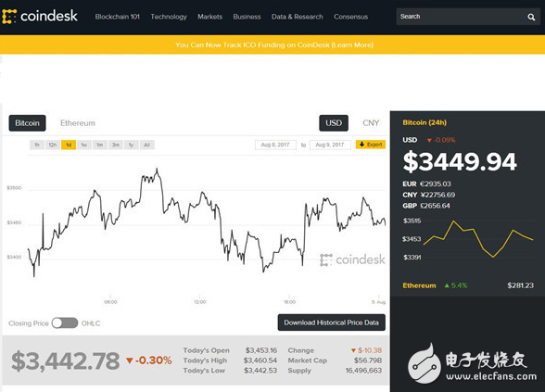Screen dimensions: 545x392
Task: Click the USD red down-arrow change indicator
Action: click(x=430, y=141)
